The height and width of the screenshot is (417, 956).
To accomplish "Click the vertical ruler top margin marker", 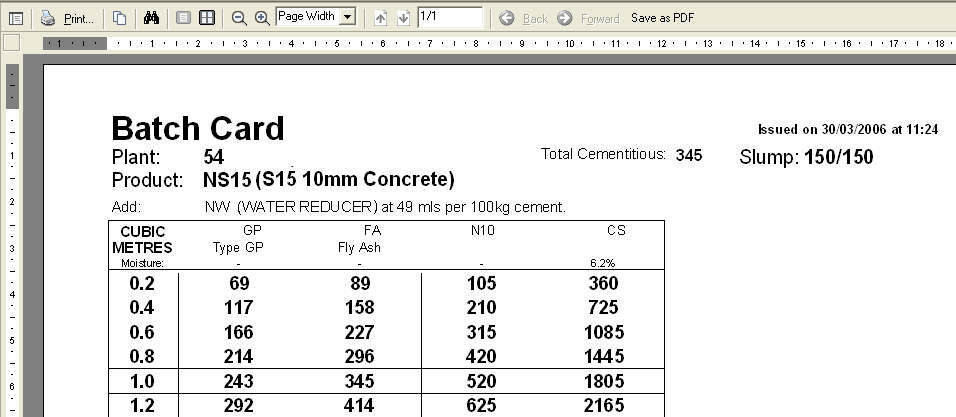I will click(12, 87).
